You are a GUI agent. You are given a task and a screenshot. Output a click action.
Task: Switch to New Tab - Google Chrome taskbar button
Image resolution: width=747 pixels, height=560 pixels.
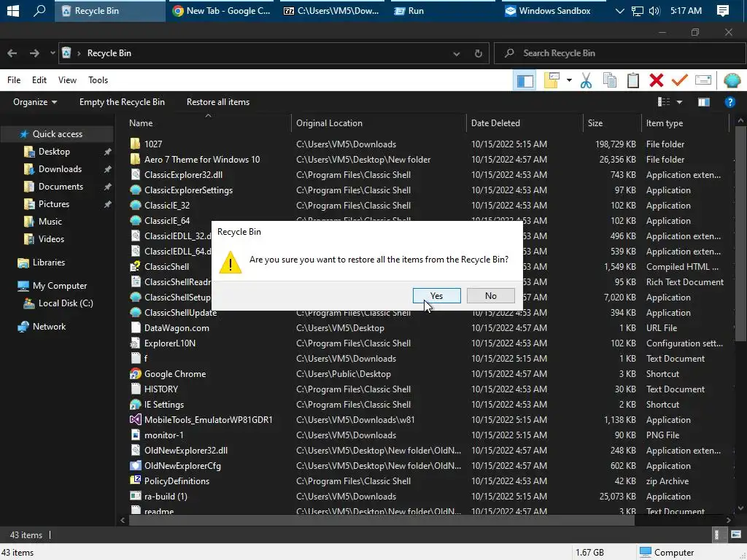[x=222, y=10]
